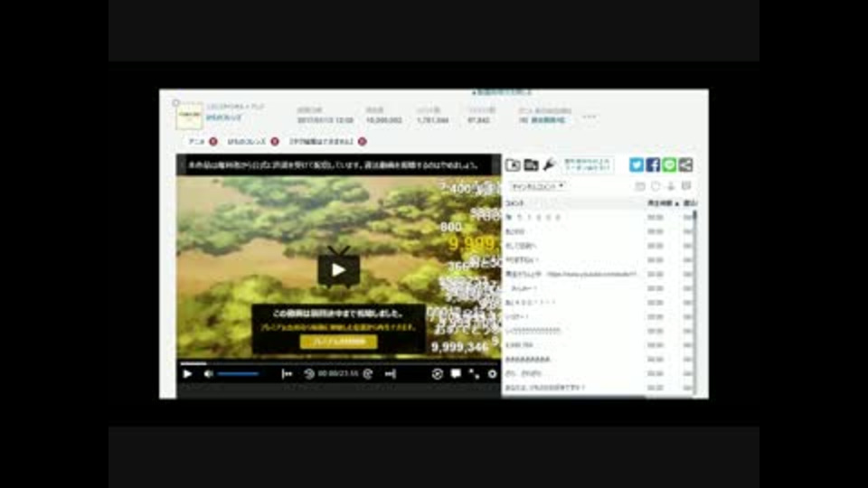Open the comment list type dropdown
Screen dimensions: 868x488
click(537, 186)
